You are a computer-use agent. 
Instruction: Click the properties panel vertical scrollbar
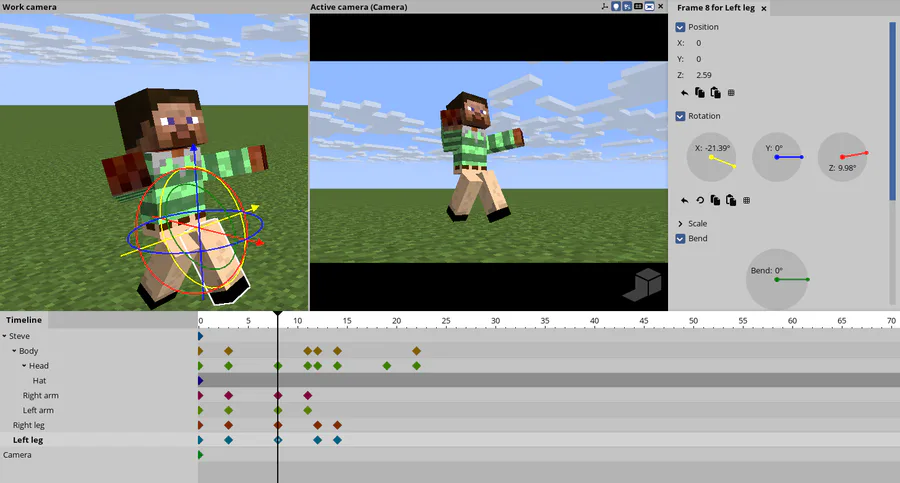coord(892,111)
